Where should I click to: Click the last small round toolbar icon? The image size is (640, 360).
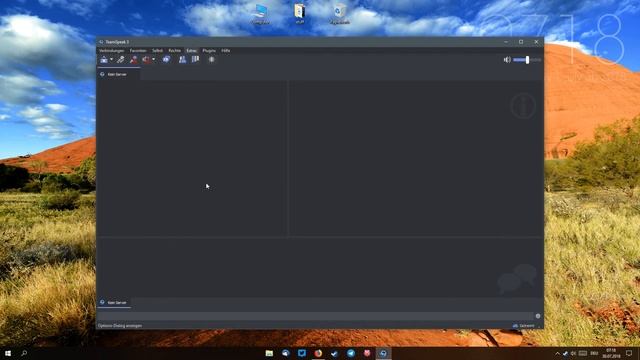[211, 60]
